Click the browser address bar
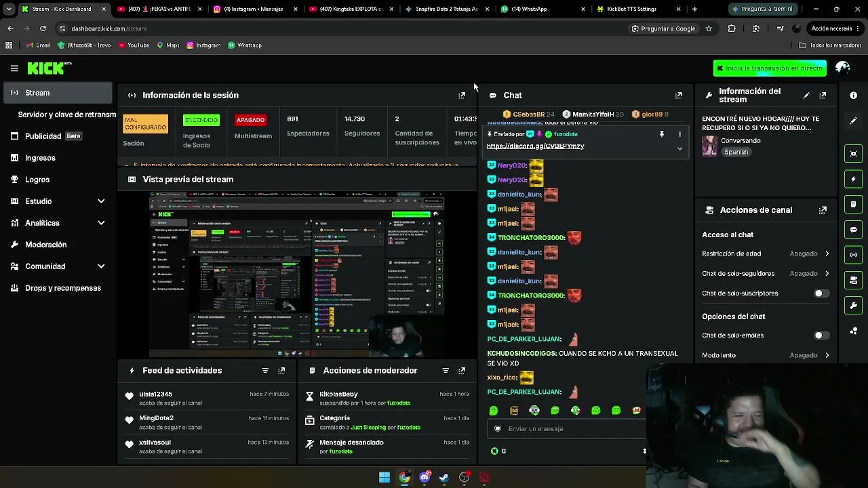The height and width of the screenshot is (488, 868). [x=339, y=28]
